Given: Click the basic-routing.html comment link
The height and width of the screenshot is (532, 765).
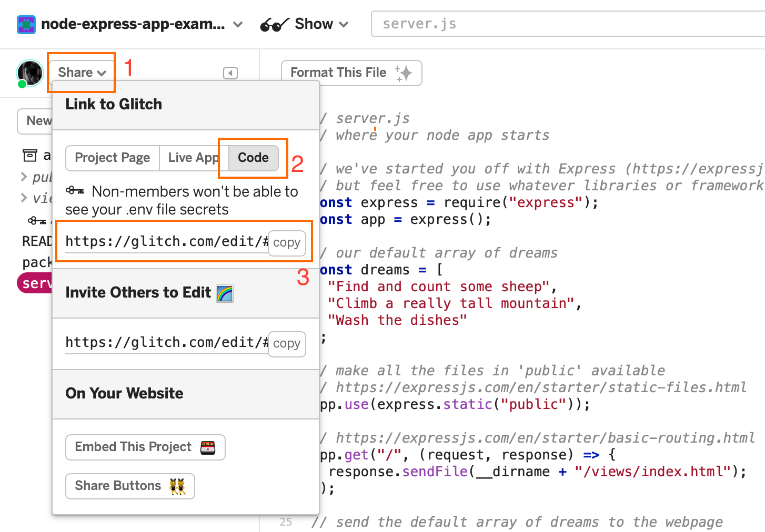Looking at the screenshot, I should (x=545, y=438).
